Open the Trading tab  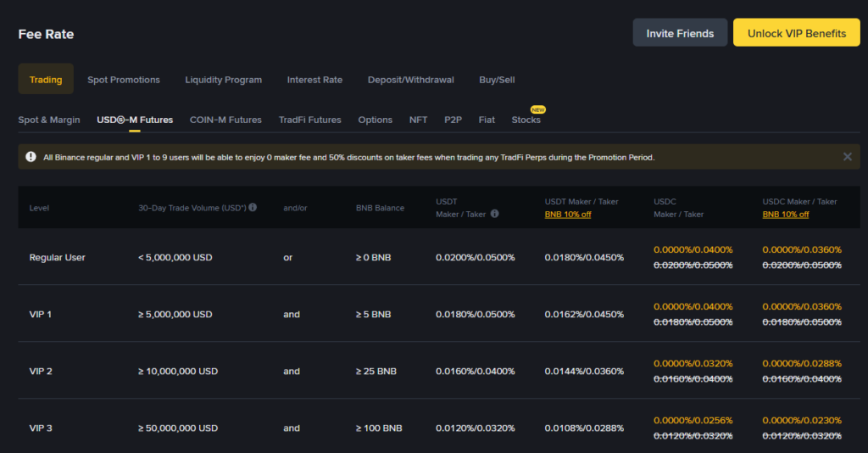pyautogui.click(x=46, y=79)
